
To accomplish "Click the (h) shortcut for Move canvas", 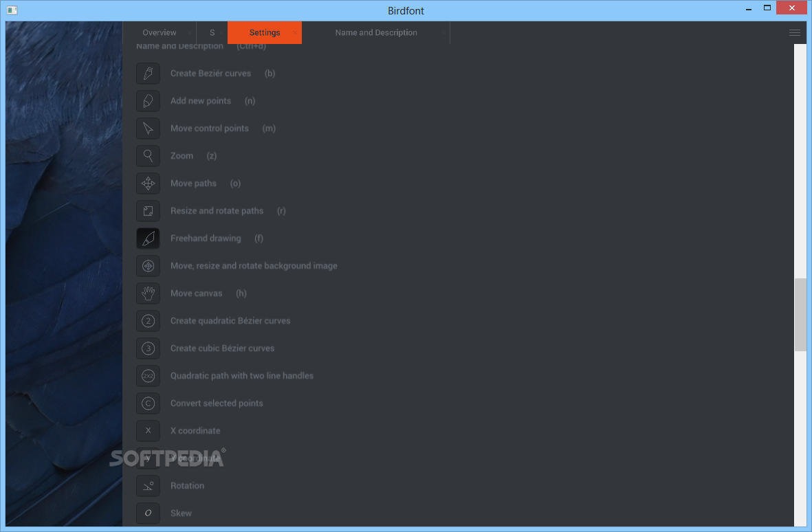I will (241, 293).
